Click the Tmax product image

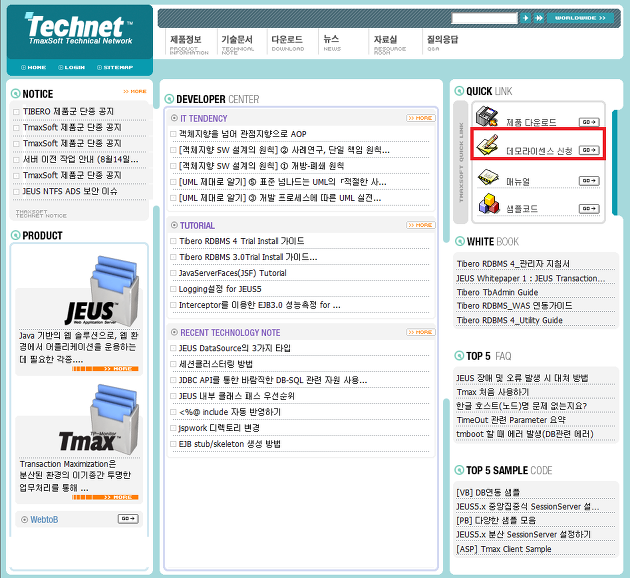(x=99, y=419)
